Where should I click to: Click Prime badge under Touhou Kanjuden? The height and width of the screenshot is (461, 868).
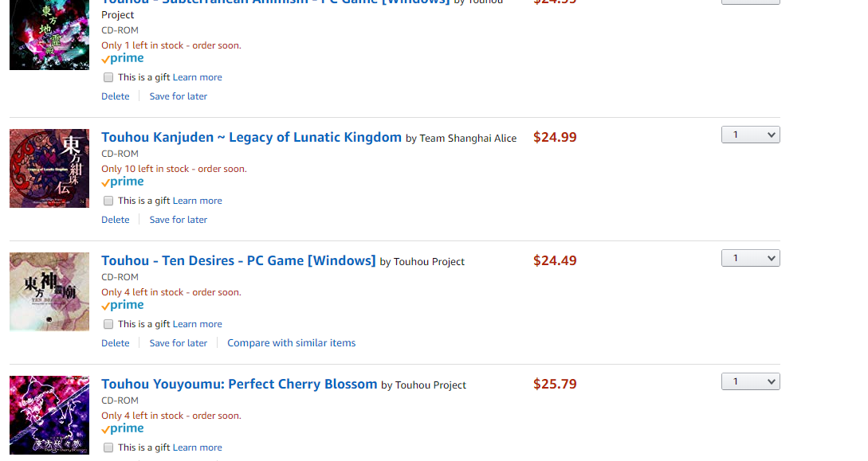pyautogui.click(x=123, y=182)
